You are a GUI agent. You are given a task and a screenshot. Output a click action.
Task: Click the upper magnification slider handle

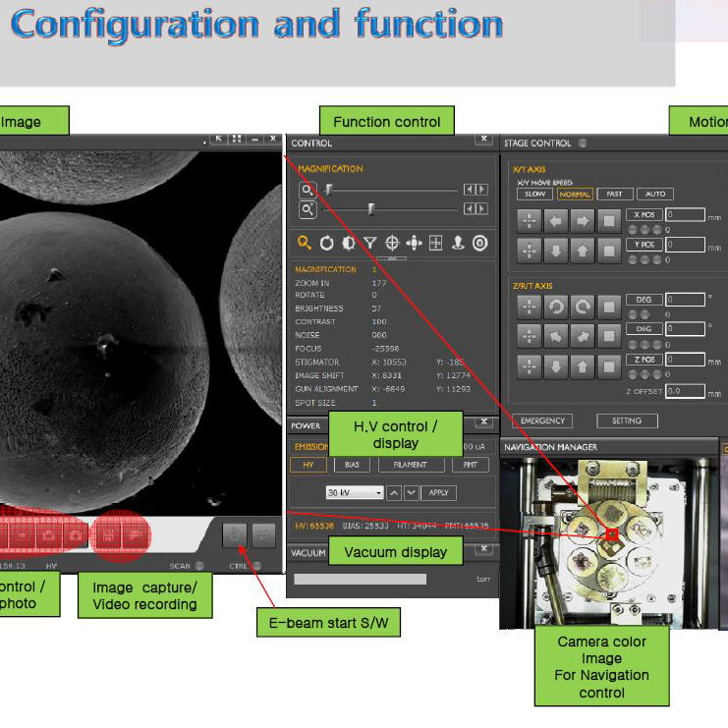pos(329,190)
